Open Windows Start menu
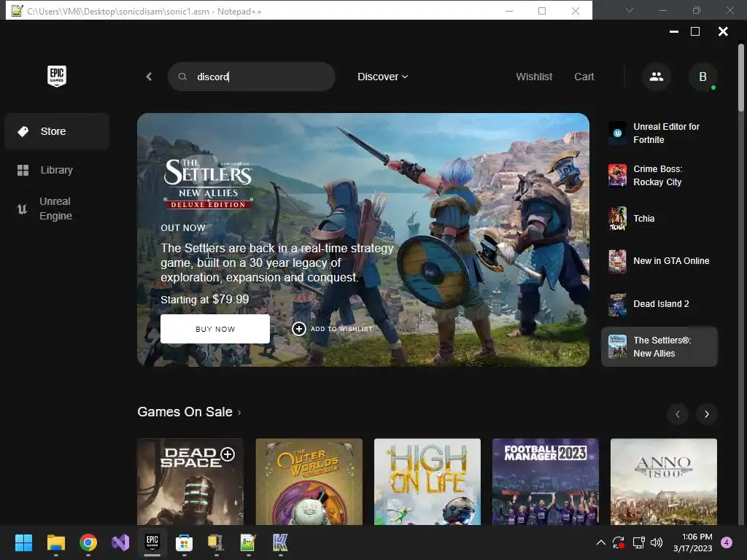 point(23,542)
